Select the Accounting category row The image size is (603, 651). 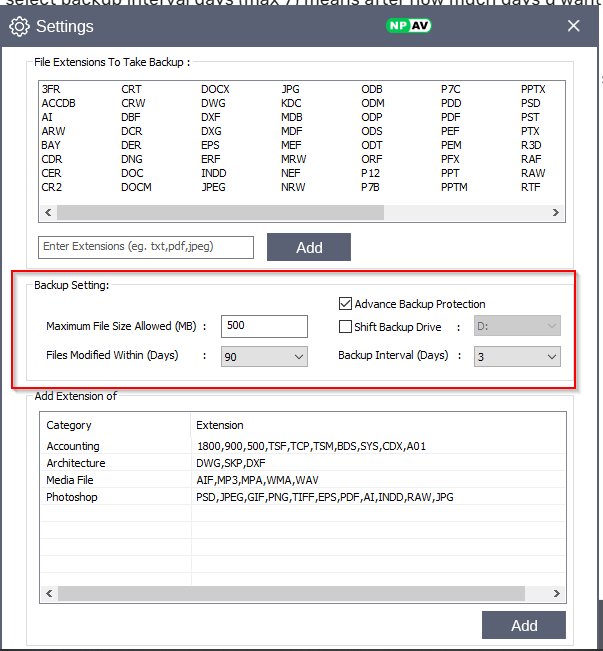73,446
